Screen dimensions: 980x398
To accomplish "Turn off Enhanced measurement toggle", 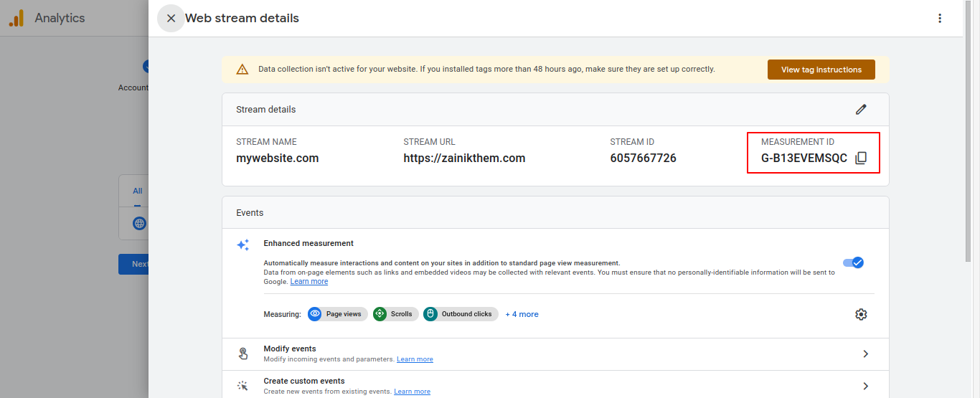I will (x=853, y=262).
